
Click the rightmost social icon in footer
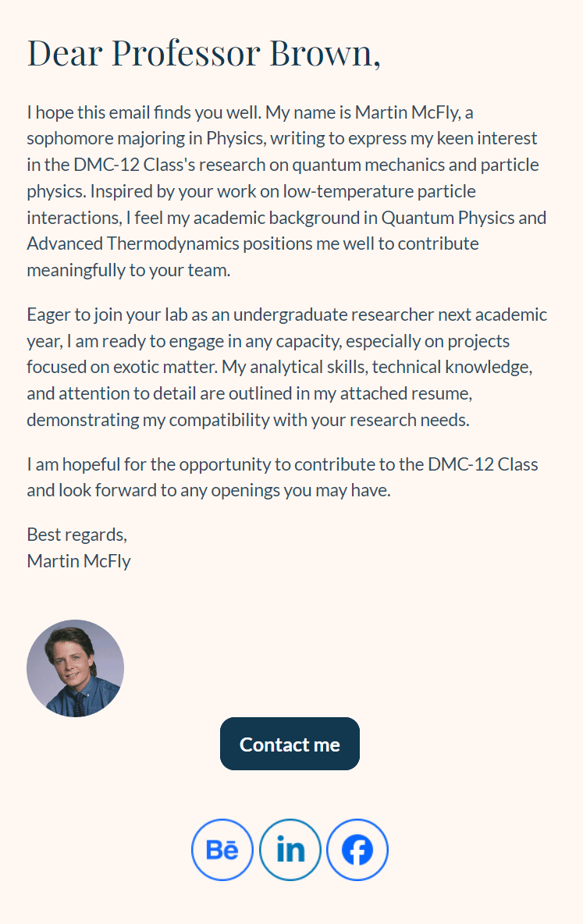click(x=357, y=850)
